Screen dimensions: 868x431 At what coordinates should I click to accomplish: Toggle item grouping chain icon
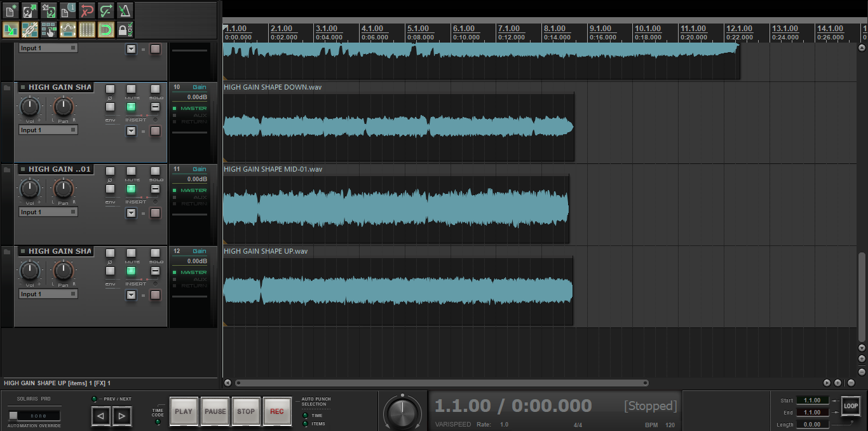[30, 29]
